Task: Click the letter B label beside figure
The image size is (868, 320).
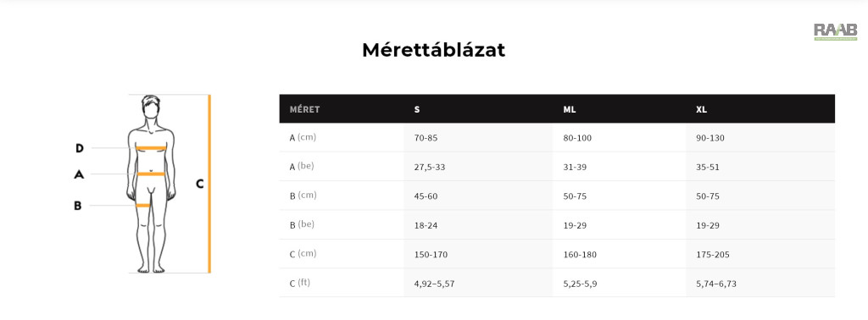Action: pos(77,206)
